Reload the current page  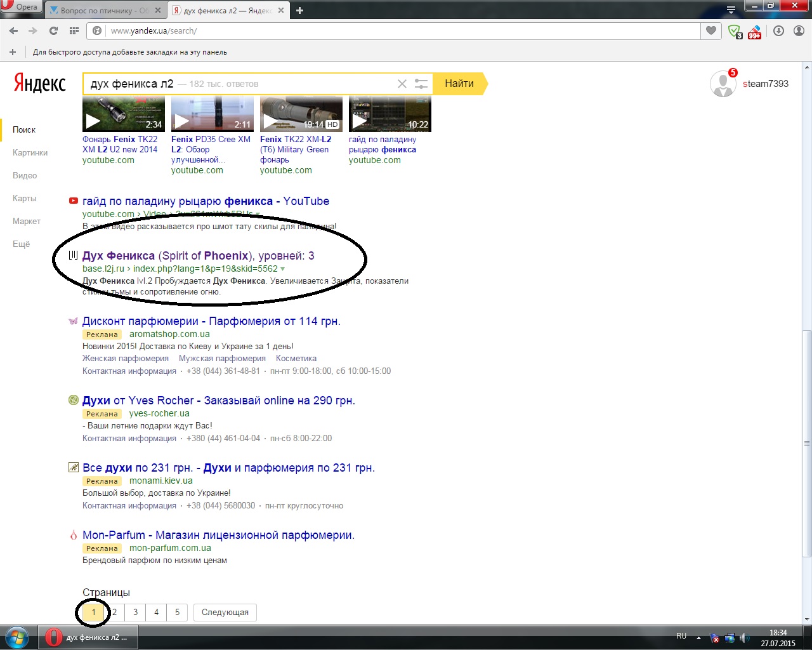coord(53,30)
